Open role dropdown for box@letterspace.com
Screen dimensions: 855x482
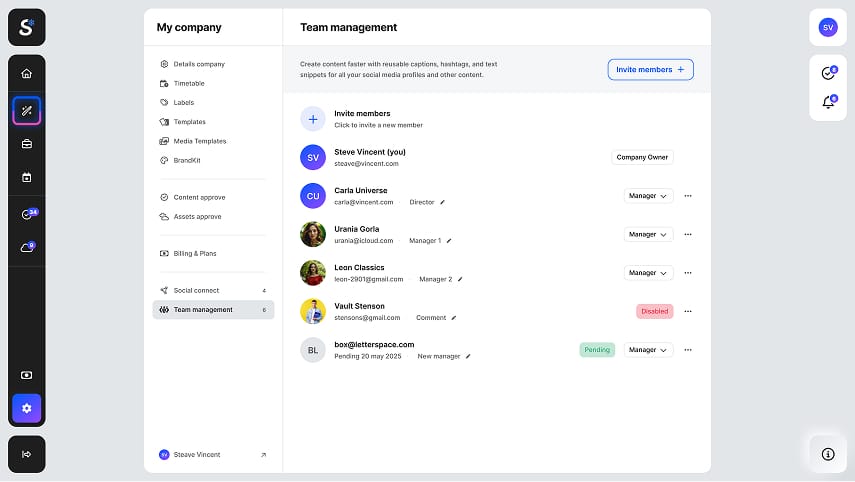click(648, 350)
